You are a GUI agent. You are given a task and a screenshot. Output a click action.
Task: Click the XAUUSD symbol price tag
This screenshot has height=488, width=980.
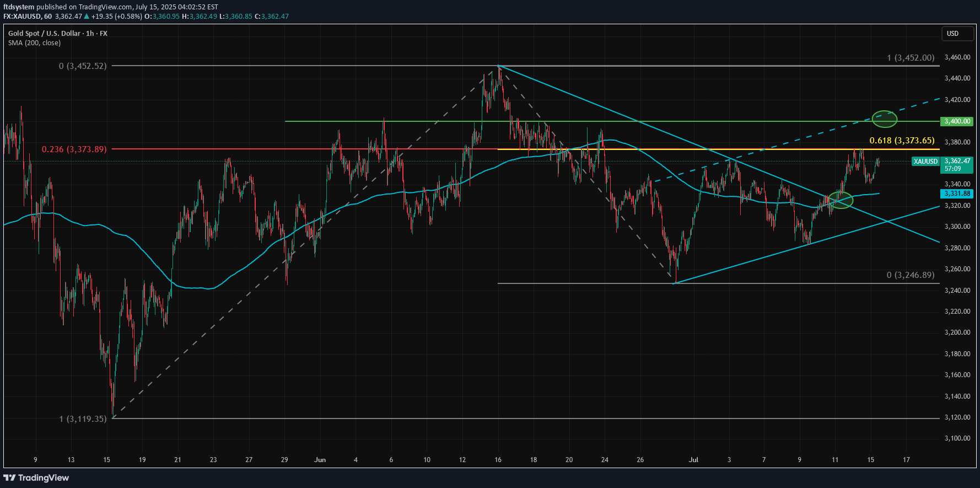(925, 162)
